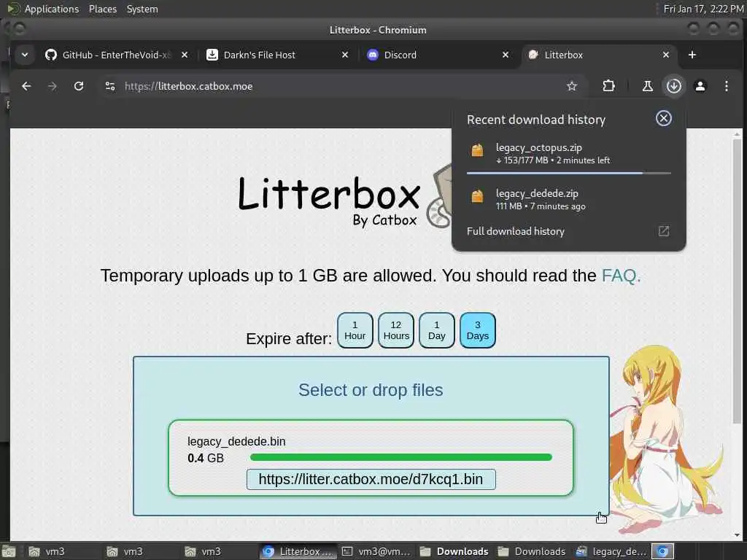Click the browser forward arrow
747x560 pixels.
point(53,86)
